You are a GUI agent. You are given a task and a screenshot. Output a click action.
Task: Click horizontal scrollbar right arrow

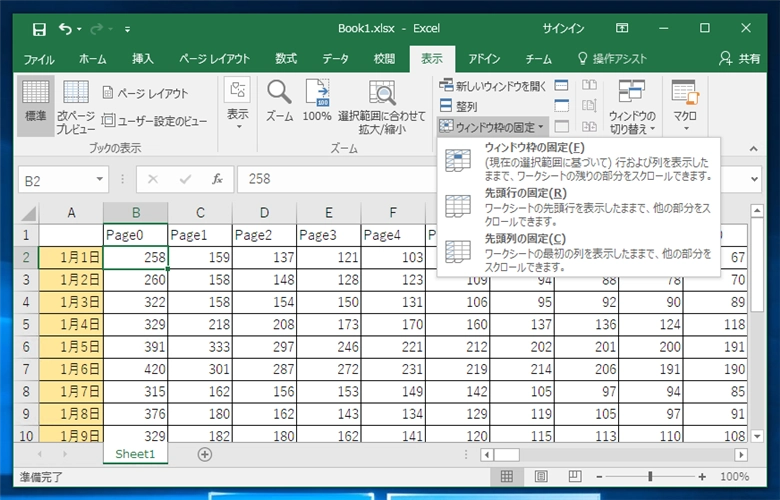pyautogui.click(x=741, y=454)
